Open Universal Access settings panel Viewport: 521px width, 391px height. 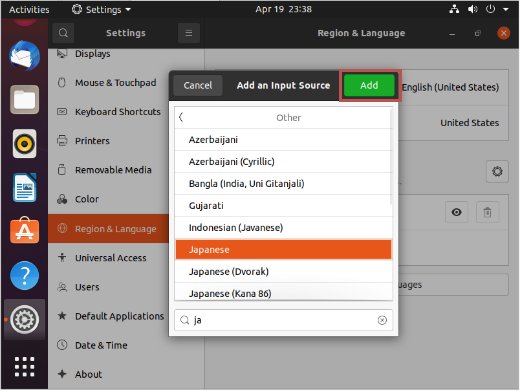tap(109, 258)
